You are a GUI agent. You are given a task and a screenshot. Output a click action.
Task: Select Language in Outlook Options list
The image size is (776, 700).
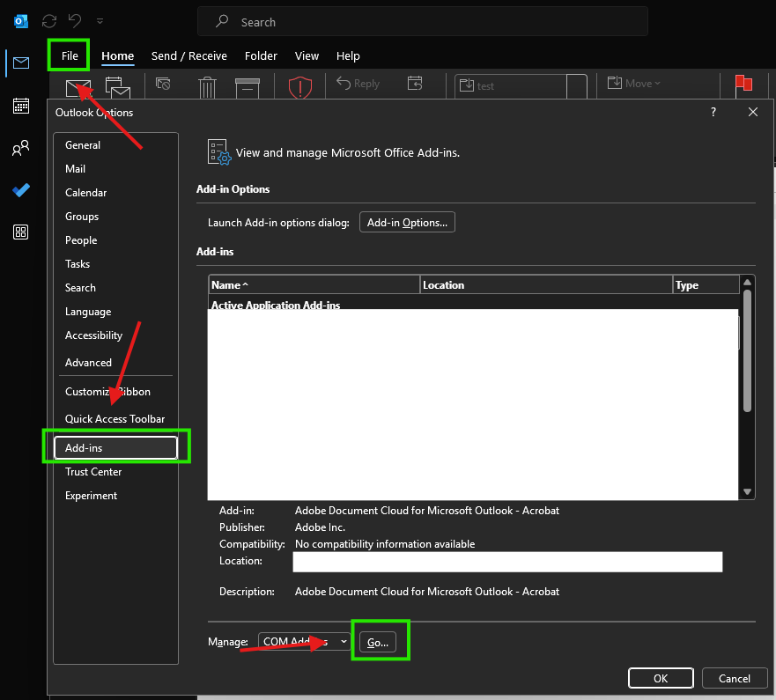click(115, 312)
